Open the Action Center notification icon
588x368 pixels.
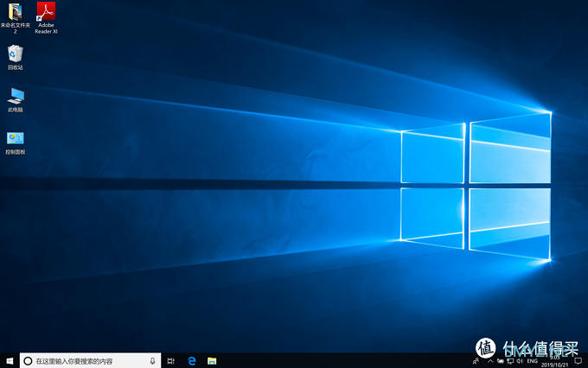(x=578, y=361)
